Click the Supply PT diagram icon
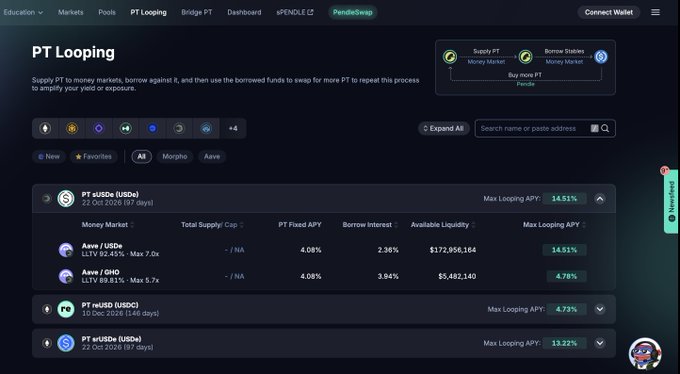 pos(450,56)
